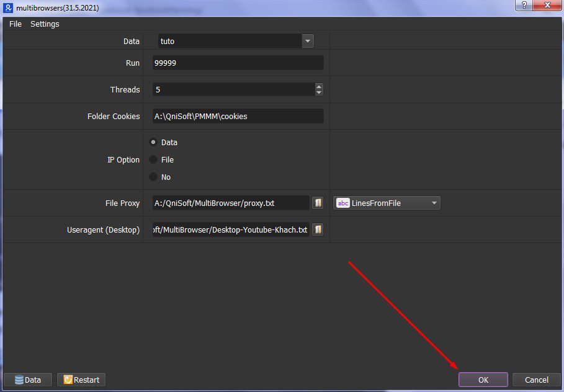Image resolution: width=564 pixels, height=392 pixels.
Task: Click the Folder Cookies path field
Action: pyautogui.click(x=238, y=116)
